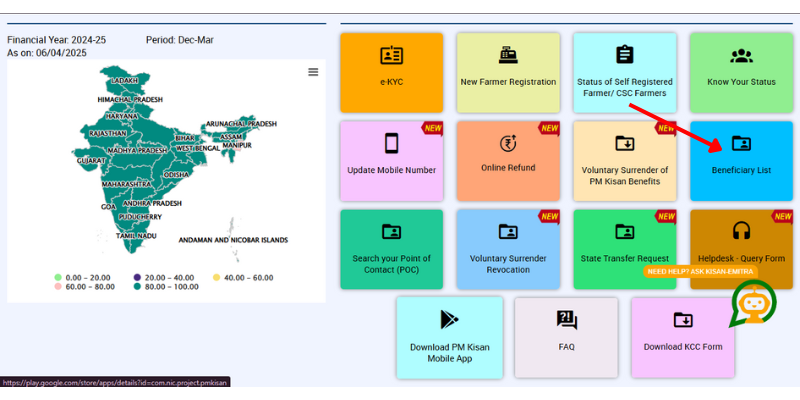Open Beneficiary List label

click(741, 170)
